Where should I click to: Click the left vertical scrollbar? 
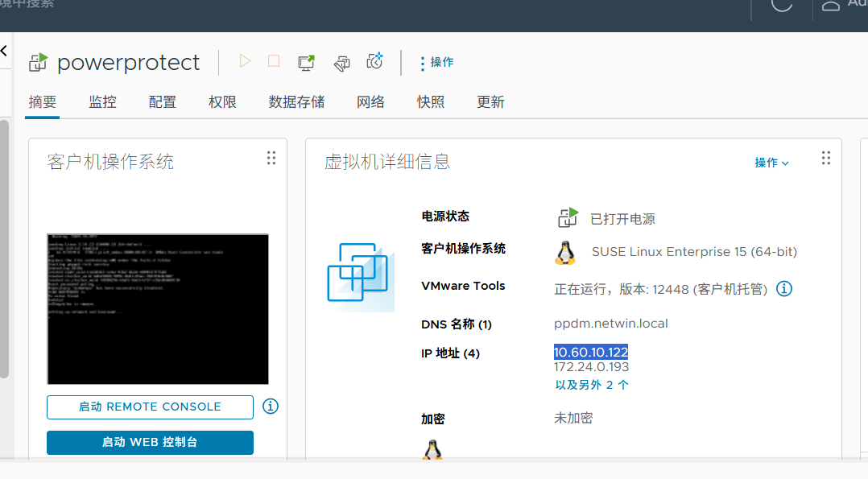pos(4,250)
